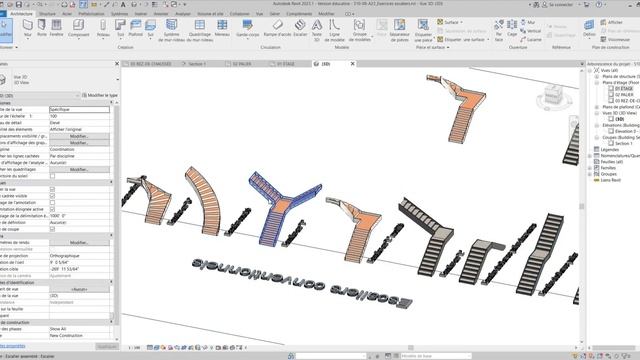This screenshot has height=360, width=640.
Task: Click the Save icon in quick access toolbar
Action: pos(18,4)
